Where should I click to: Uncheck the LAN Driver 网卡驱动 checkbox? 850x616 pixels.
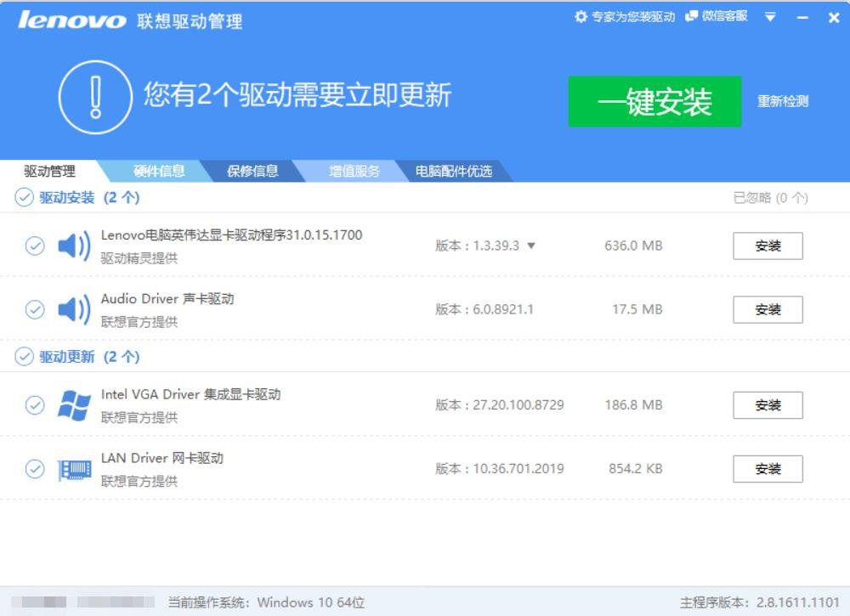[x=35, y=469]
